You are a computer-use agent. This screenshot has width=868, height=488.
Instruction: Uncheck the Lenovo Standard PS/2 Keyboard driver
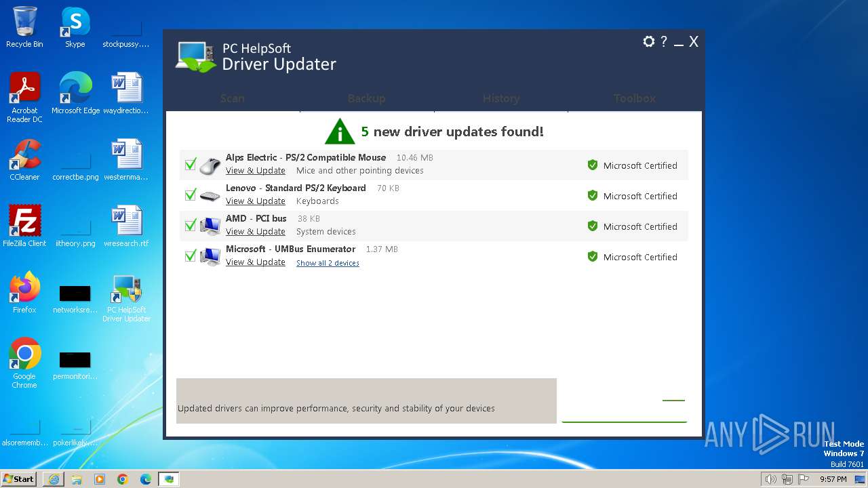[x=191, y=195]
